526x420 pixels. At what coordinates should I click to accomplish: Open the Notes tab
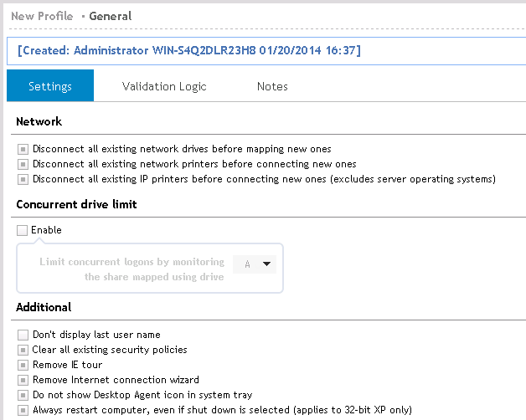272,86
